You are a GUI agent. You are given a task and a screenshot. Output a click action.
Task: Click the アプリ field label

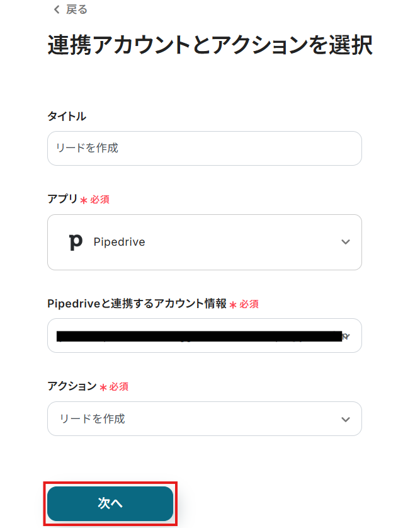tap(62, 199)
